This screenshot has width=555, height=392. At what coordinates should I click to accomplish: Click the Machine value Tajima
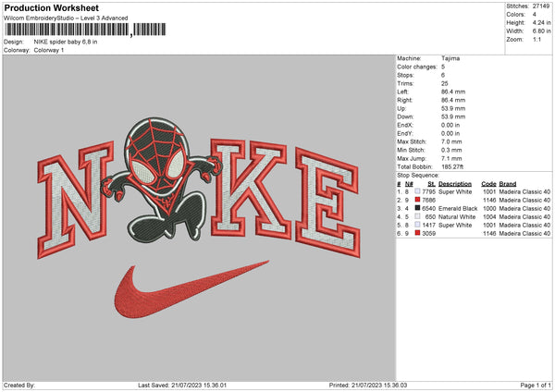click(x=450, y=58)
